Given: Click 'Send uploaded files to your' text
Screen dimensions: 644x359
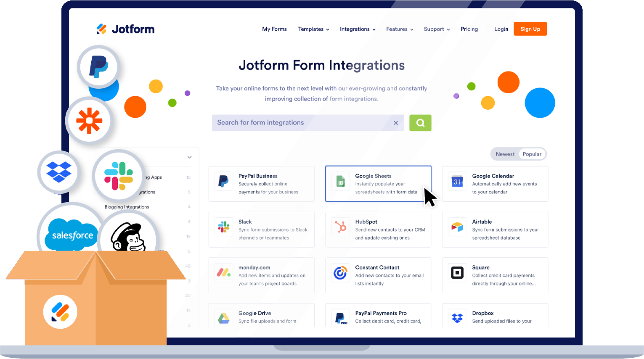Looking at the screenshot, I should (502, 321).
